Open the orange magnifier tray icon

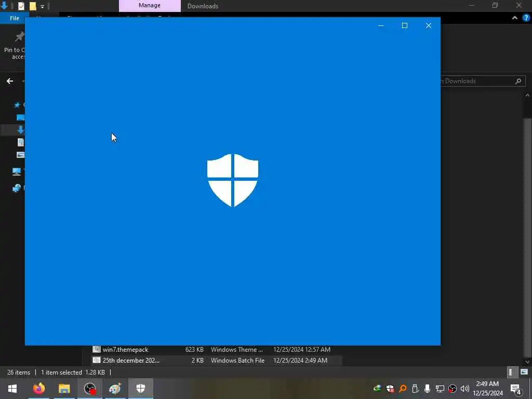coord(403,389)
